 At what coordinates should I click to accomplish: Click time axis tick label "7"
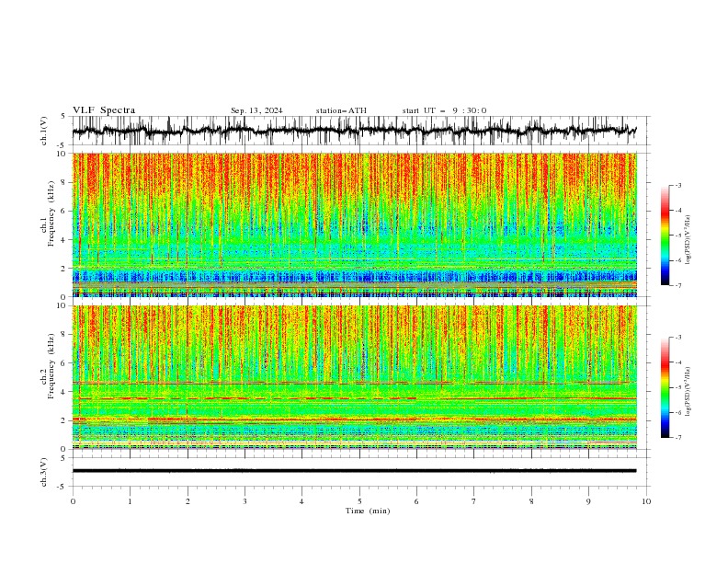[x=474, y=501]
